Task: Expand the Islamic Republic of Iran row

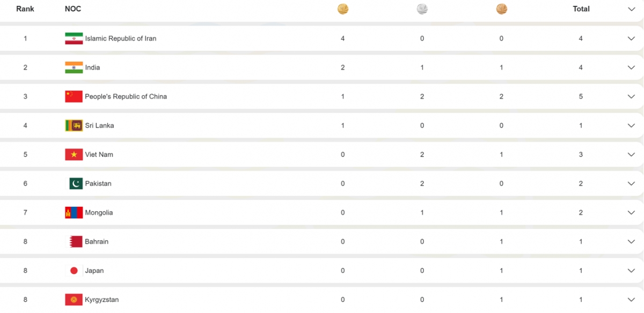Action: pyautogui.click(x=631, y=39)
